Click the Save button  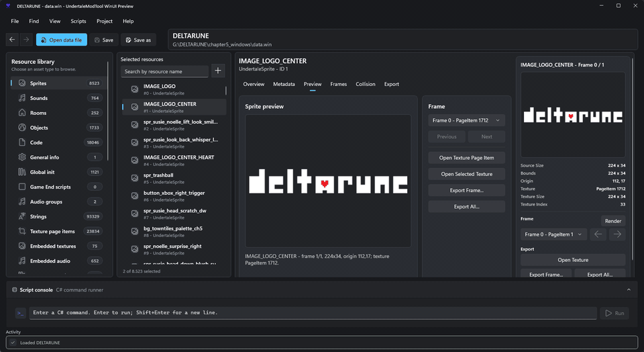coord(105,40)
